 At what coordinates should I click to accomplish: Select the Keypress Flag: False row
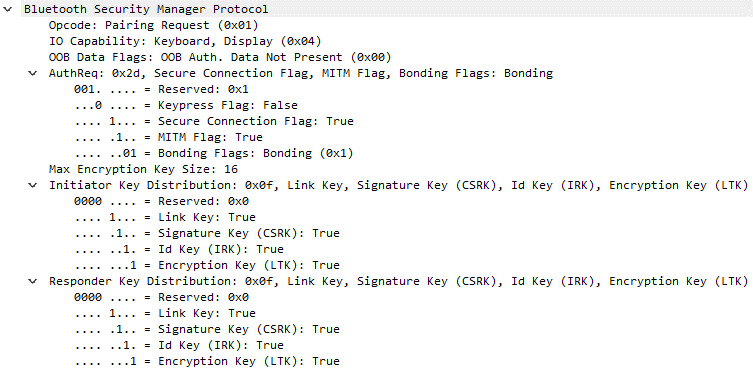click(186, 105)
